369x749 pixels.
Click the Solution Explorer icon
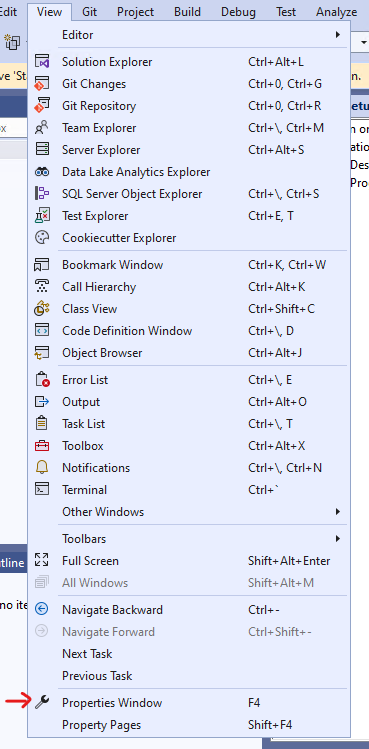[42, 62]
